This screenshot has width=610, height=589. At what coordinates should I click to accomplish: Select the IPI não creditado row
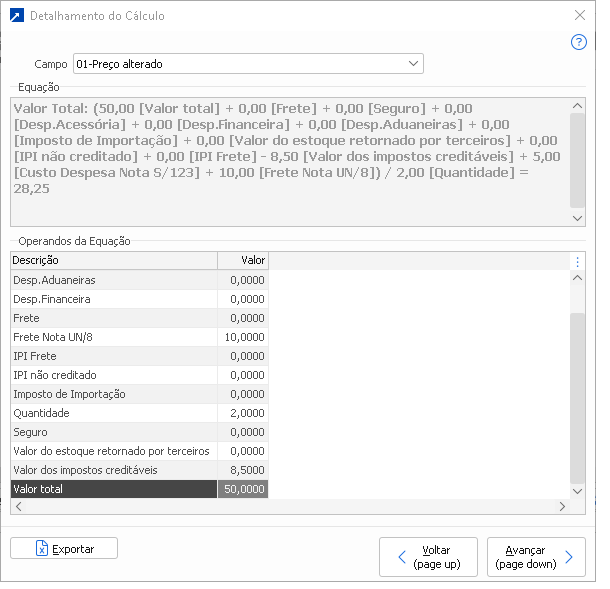tap(139, 375)
